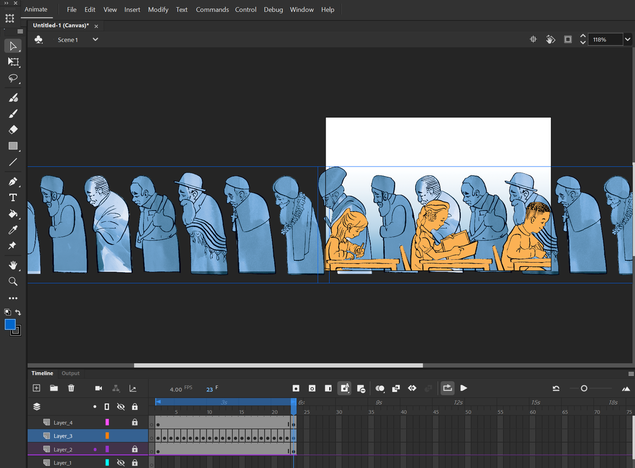Screen dimensions: 635x468
Task: Play the timeline animation
Action: pyautogui.click(x=464, y=388)
